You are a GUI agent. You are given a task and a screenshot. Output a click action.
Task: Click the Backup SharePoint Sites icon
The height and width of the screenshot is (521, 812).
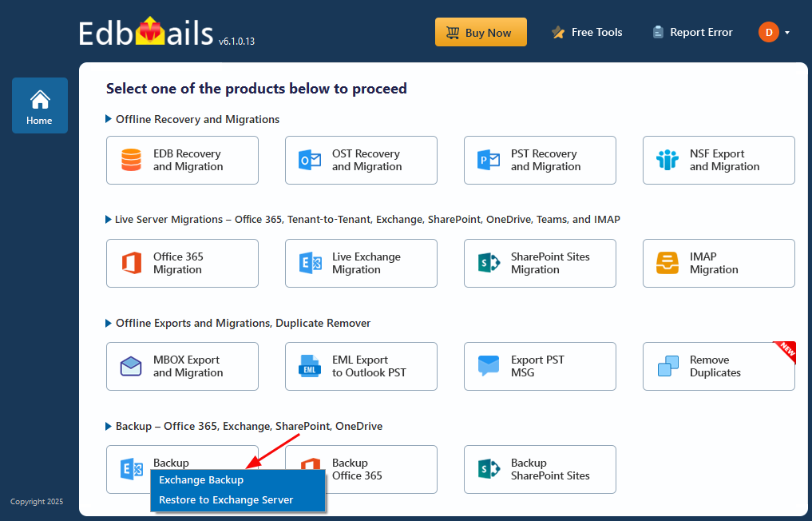[489, 469]
